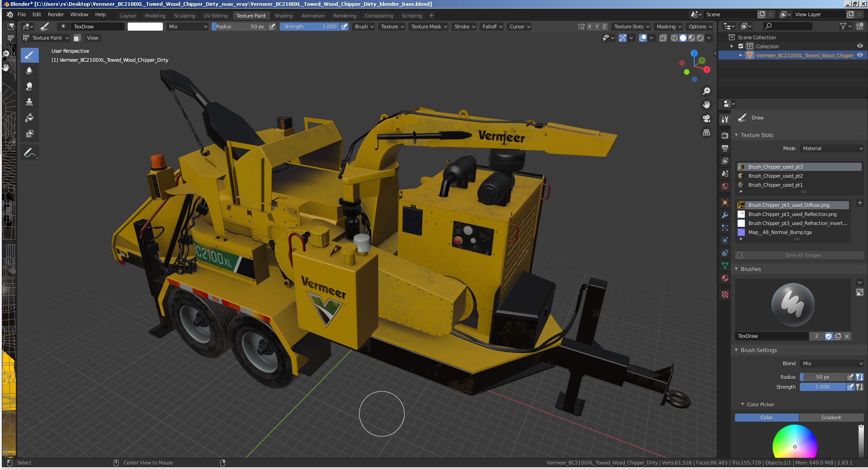Open the Material properties tab
This screenshot has width=868, height=469.
pyautogui.click(x=725, y=278)
